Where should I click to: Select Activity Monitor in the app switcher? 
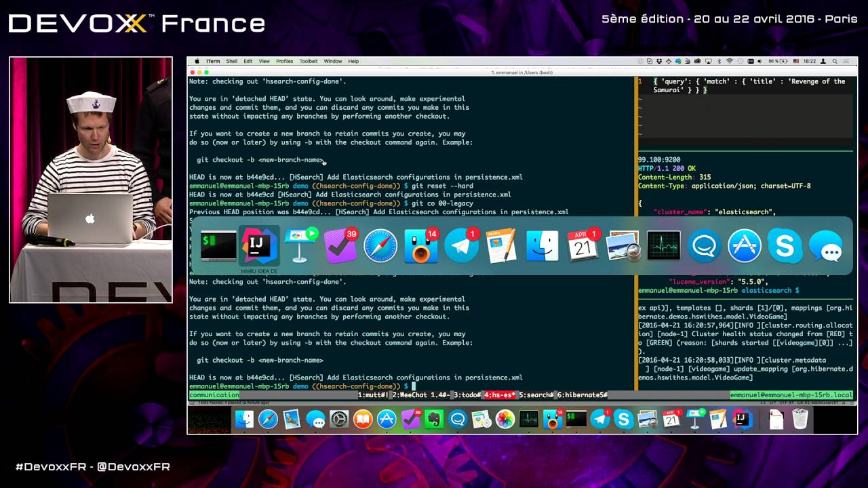663,246
